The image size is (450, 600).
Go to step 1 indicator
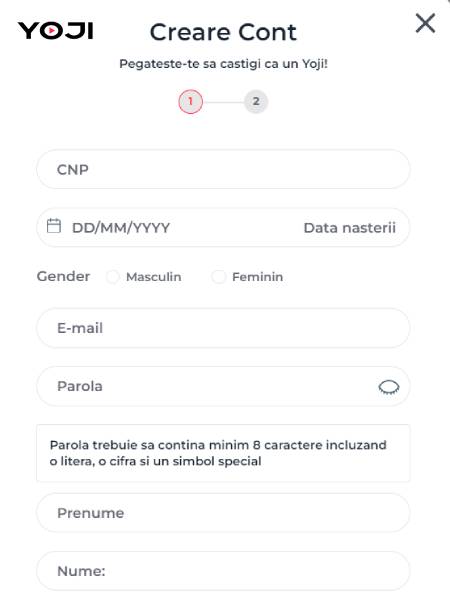190,102
